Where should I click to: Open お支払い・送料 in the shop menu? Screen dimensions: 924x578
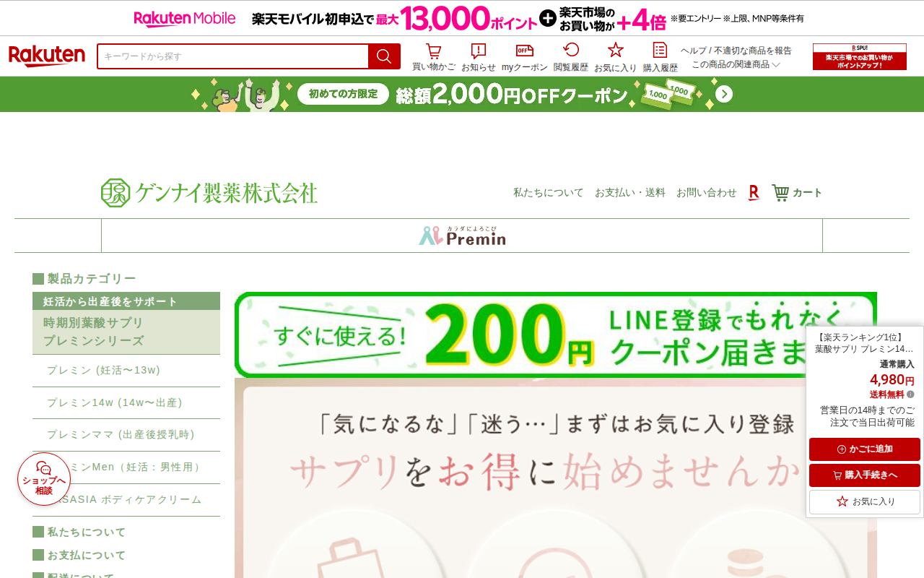tap(629, 192)
